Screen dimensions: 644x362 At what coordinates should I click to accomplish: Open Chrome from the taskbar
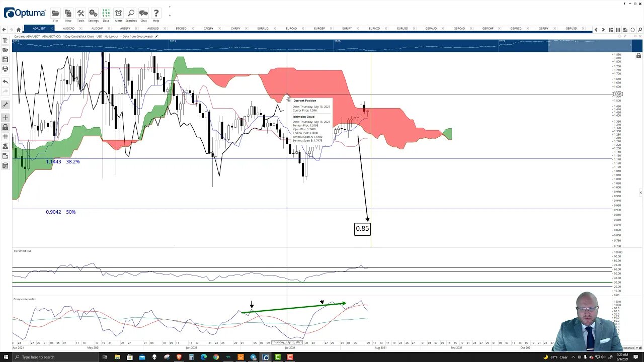[216, 357]
